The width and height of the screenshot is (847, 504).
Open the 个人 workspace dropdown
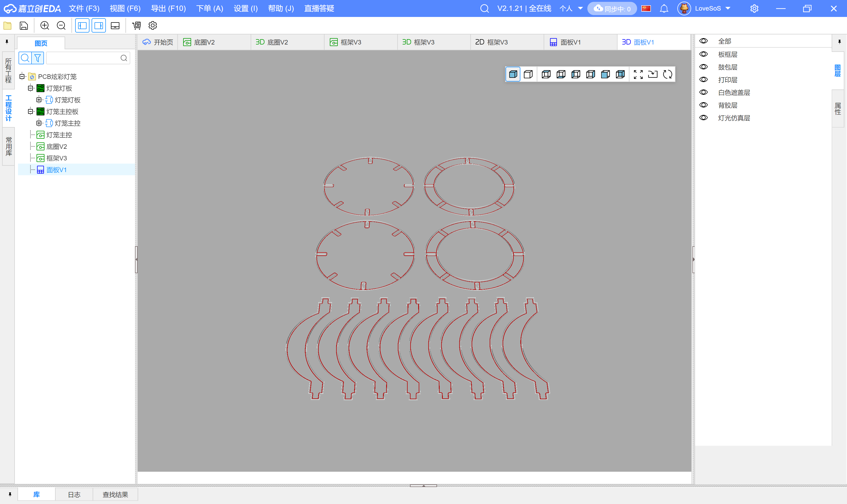(571, 8)
